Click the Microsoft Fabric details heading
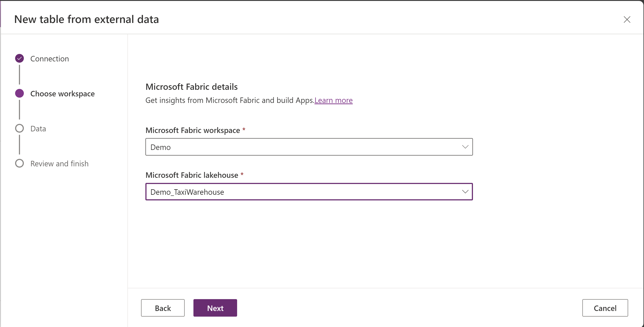This screenshot has width=644, height=327. [x=191, y=87]
